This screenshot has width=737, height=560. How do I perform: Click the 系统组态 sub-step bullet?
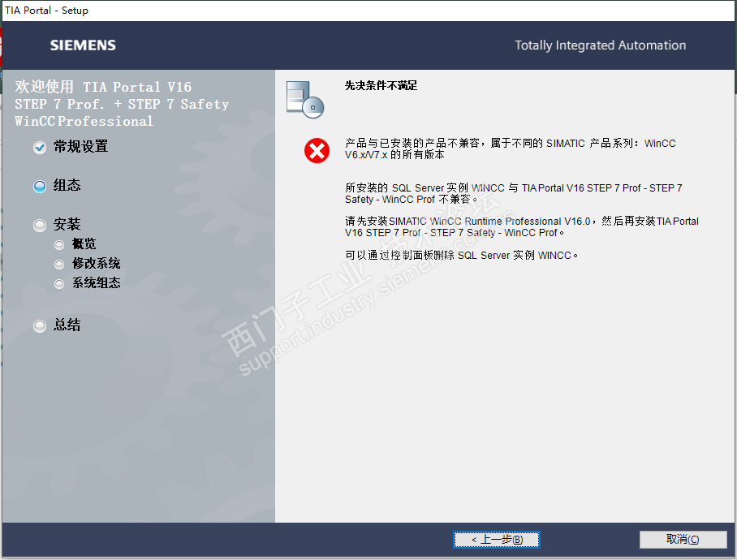[x=59, y=284]
